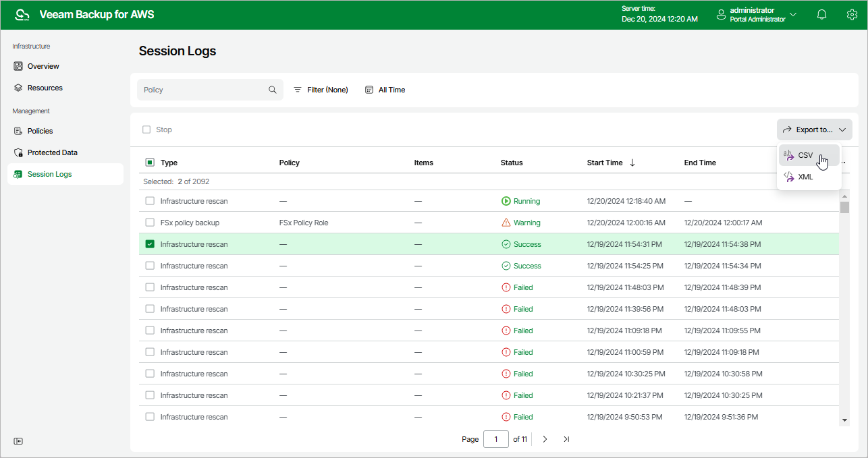Choose XML from export menu
The height and width of the screenshot is (458, 868).
point(805,177)
